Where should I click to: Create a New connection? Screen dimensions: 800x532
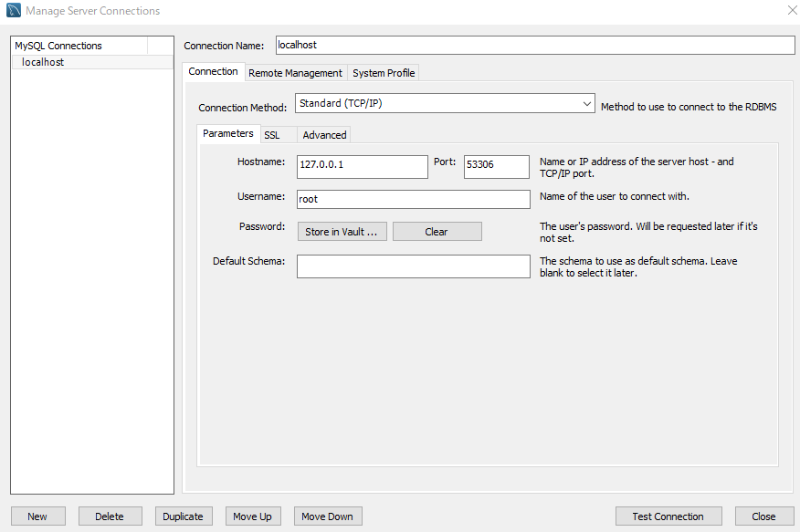pos(37,516)
